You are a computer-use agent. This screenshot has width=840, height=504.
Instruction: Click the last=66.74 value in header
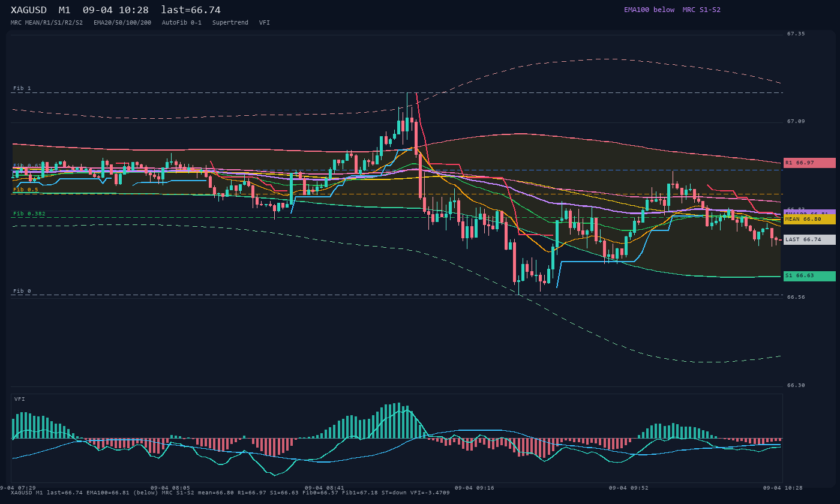(191, 10)
